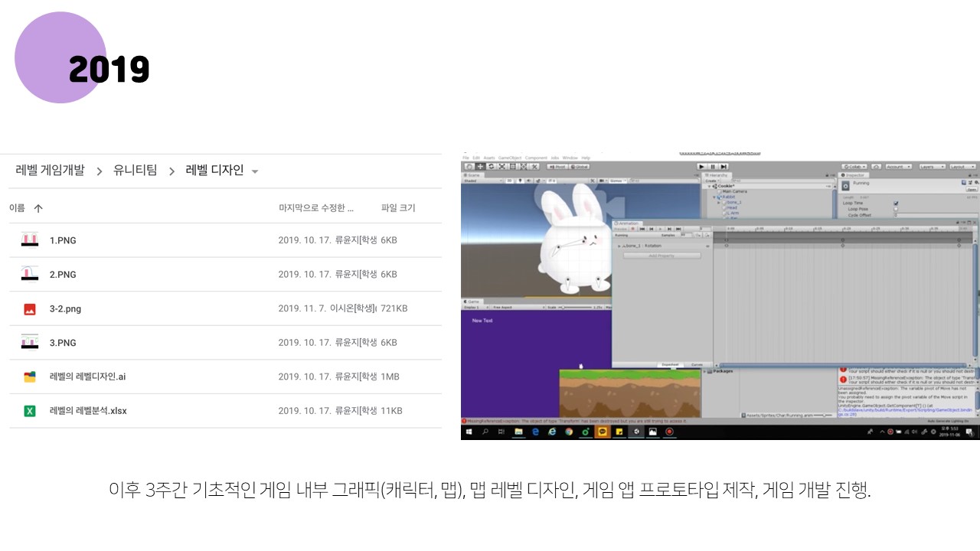Click the Add Property button
This screenshot has width=980, height=551.
tap(662, 256)
